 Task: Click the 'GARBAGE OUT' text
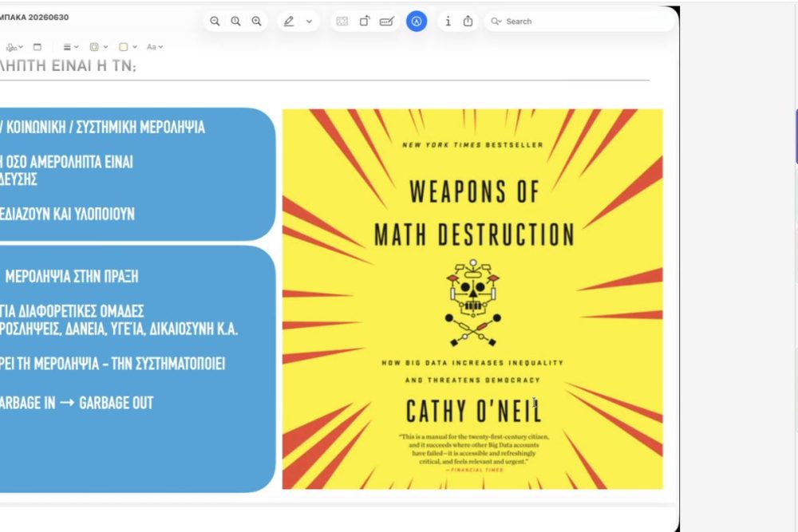click(x=116, y=403)
